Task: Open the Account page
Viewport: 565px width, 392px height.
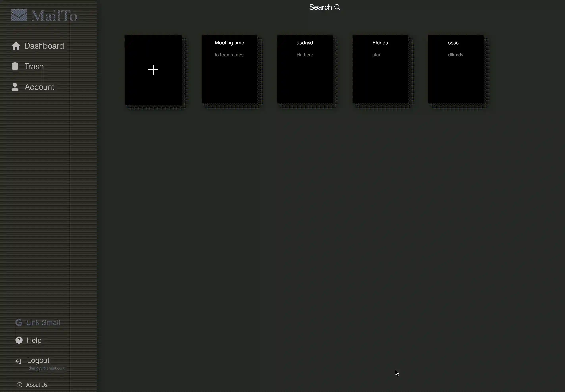Action: [39, 87]
